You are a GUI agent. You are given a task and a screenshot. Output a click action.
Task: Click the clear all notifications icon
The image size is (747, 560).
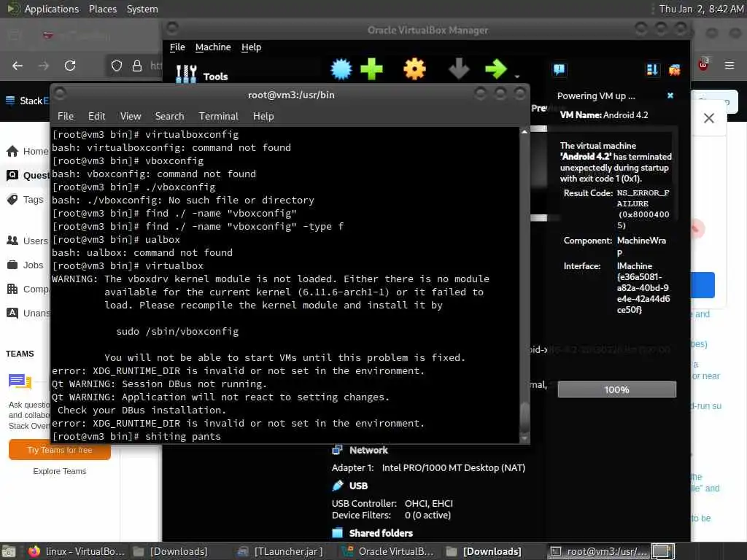pos(675,71)
